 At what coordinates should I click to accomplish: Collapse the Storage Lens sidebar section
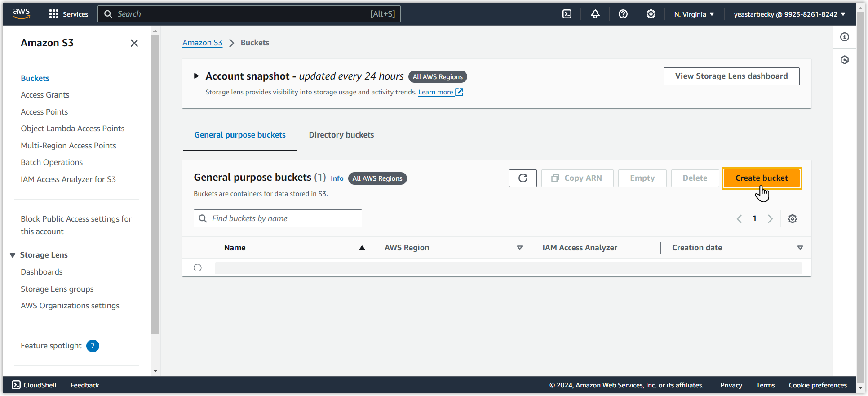tap(13, 255)
